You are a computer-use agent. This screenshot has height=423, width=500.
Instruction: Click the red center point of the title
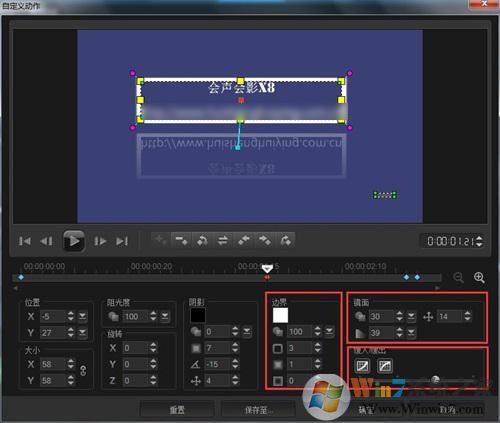tap(241, 100)
